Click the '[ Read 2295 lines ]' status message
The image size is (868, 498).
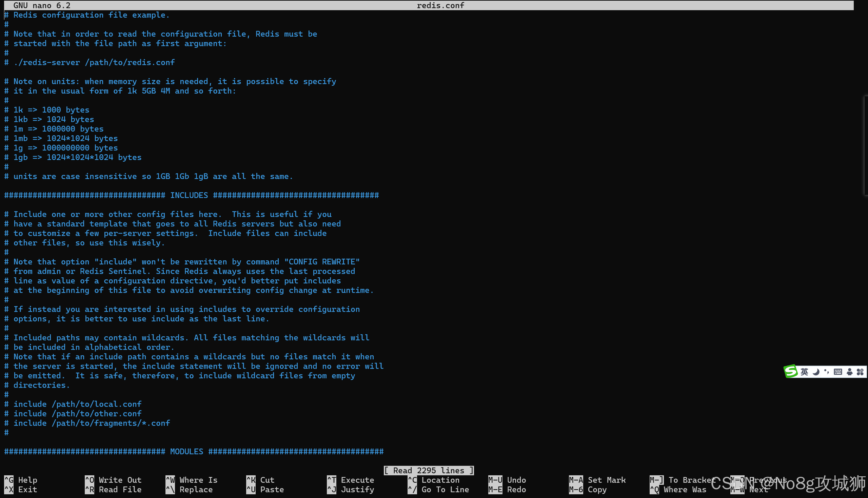[x=429, y=470]
